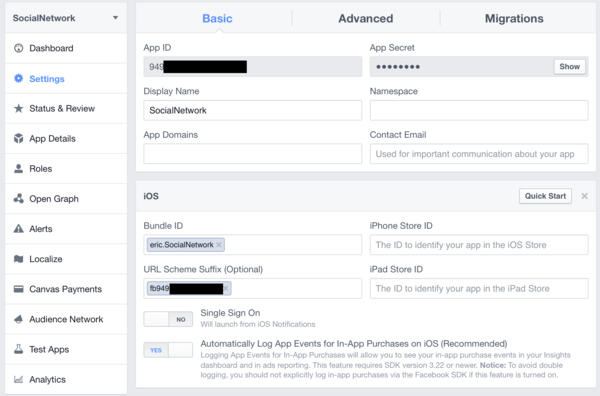Toggle Automatically Log App Events switch
This screenshot has width=600, height=396.
point(168,350)
